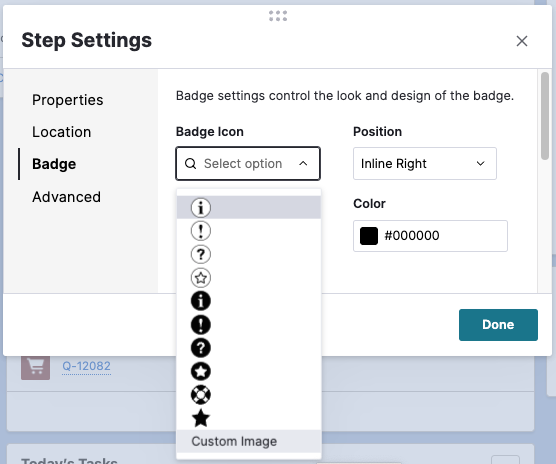
Task: Choose the Custom Image option
Action: point(249,441)
